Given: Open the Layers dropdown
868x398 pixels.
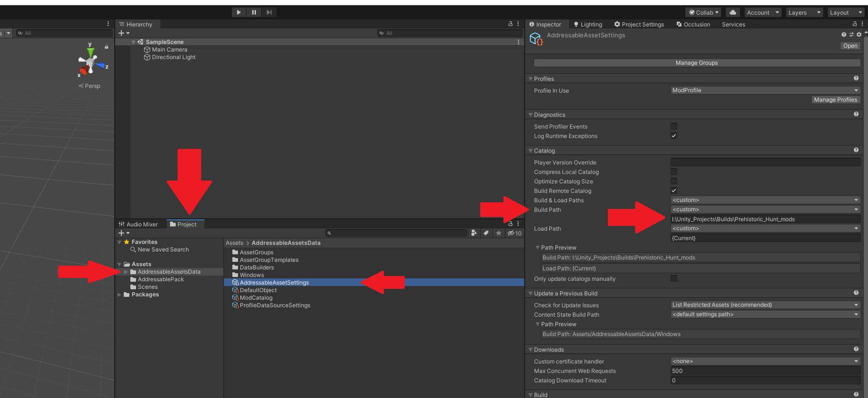Looking at the screenshot, I should tap(805, 12).
